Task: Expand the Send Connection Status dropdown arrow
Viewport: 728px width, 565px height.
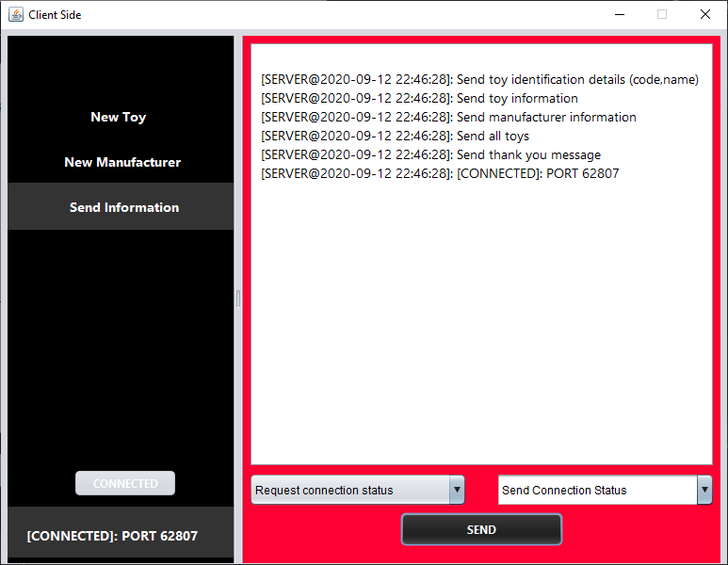Action: (x=704, y=490)
